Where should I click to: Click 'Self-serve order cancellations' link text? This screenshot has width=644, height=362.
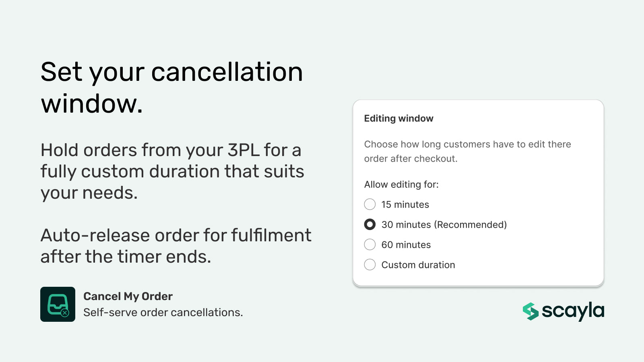[163, 312]
